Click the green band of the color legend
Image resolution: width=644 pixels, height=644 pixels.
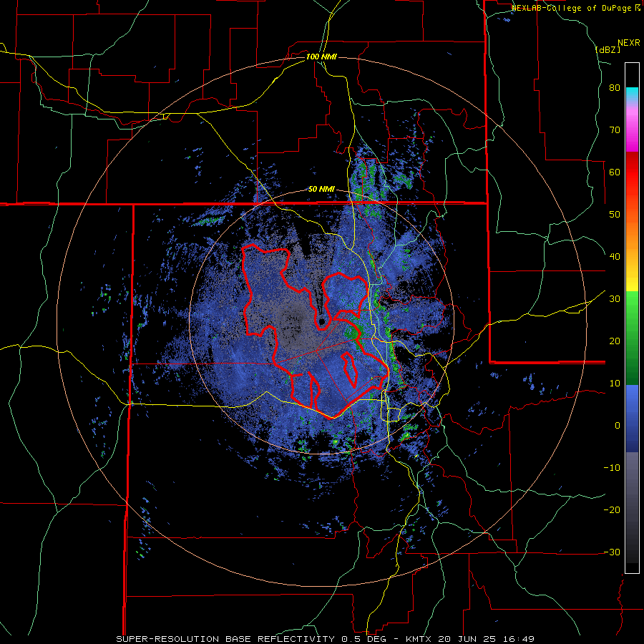[632, 338]
